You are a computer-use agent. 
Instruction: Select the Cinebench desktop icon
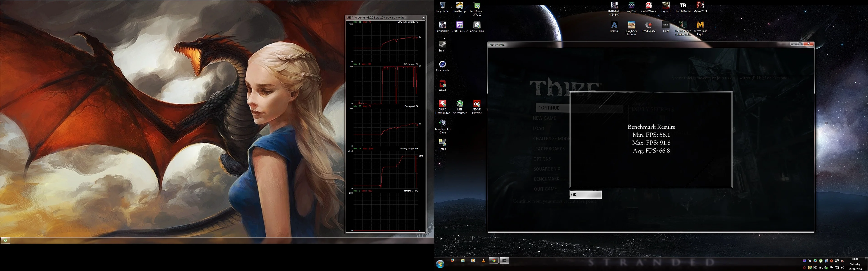pyautogui.click(x=442, y=66)
